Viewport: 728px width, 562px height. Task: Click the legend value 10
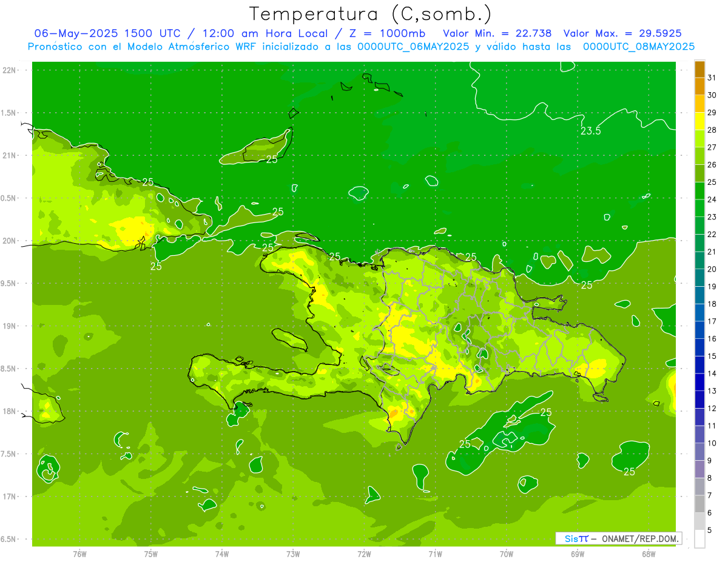tap(712, 443)
